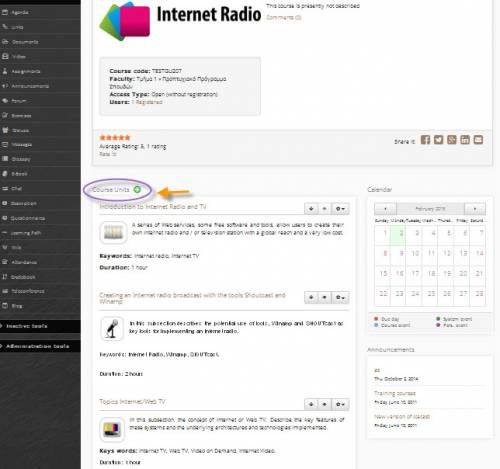Viewport: 500px width, 469px height.
Task: Click the radiator thumbnail of the Introduction unit
Action: click(113, 232)
